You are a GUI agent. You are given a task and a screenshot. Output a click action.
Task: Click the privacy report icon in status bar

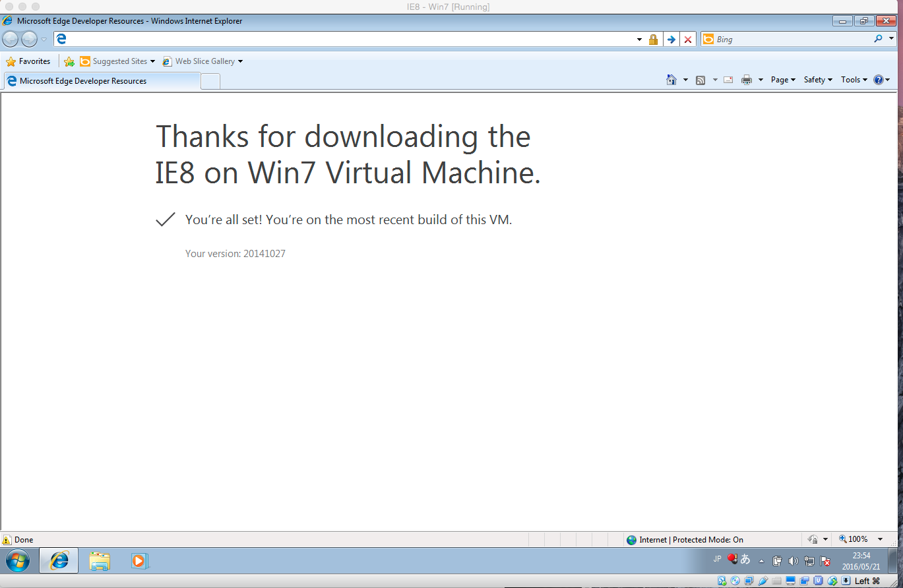coord(813,539)
